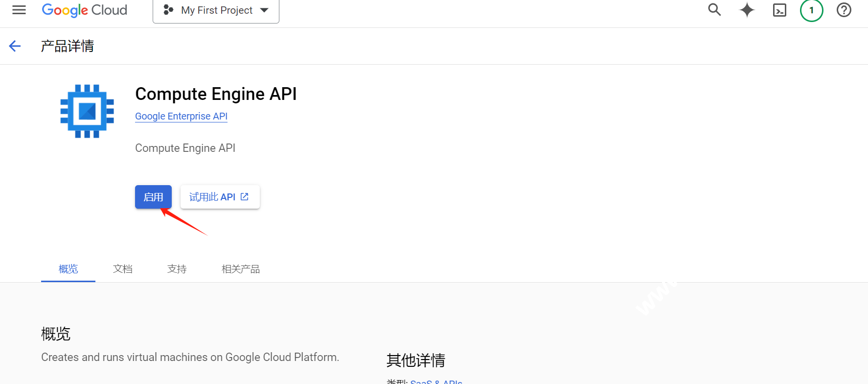Go to the 相关产品 tab
868x384 pixels.
(x=240, y=269)
